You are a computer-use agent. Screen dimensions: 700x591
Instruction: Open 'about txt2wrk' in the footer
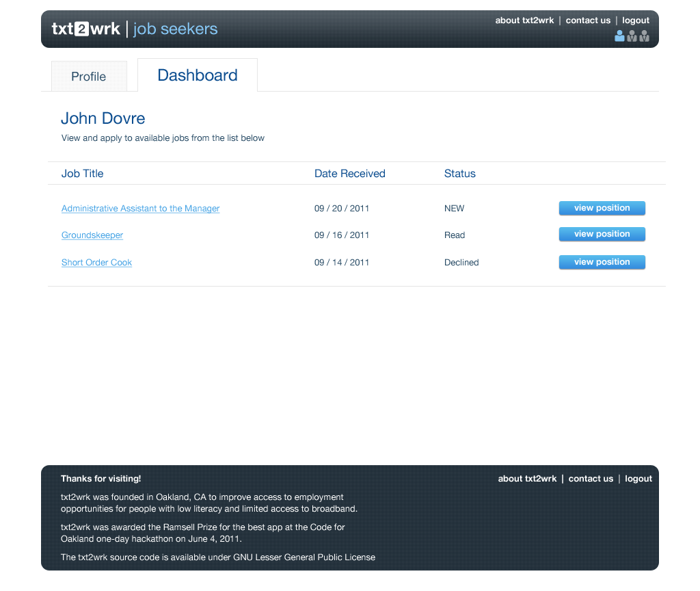point(527,479)
